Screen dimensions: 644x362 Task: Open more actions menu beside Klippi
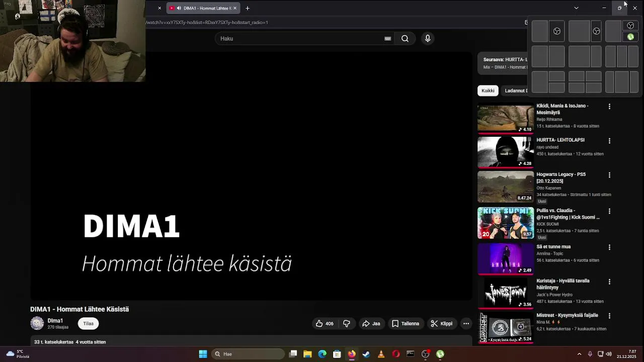click(x=466, y=324)
